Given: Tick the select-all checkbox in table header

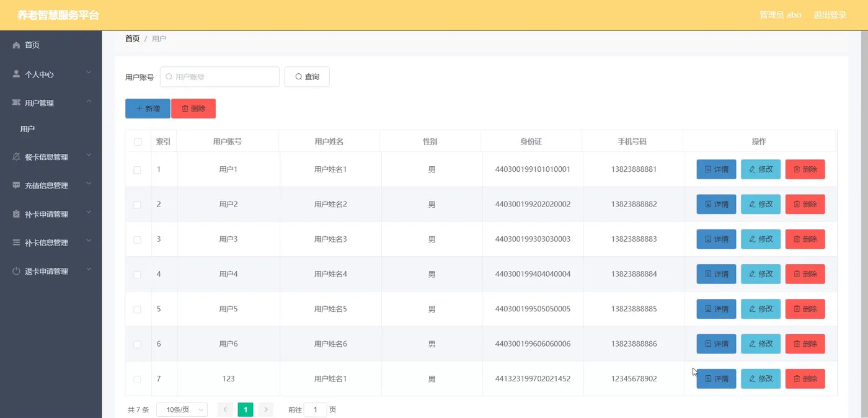Looking at the screenshot, I should [138, 142].
